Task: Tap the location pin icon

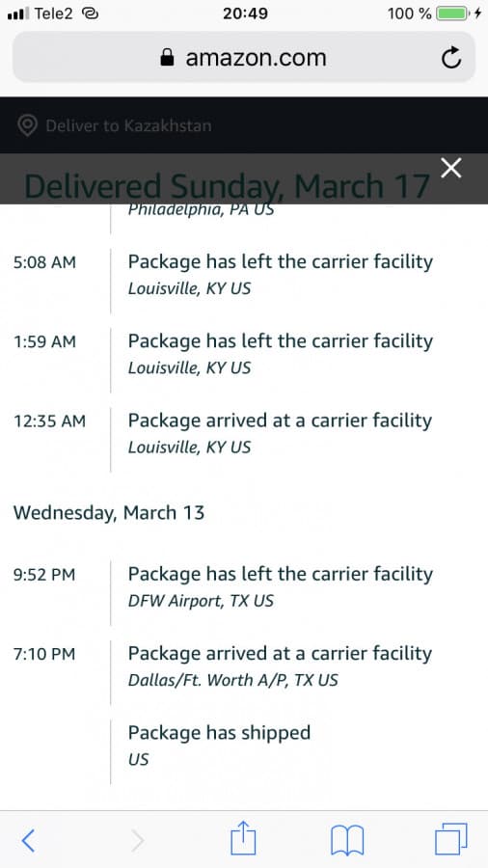Action: 27,125
